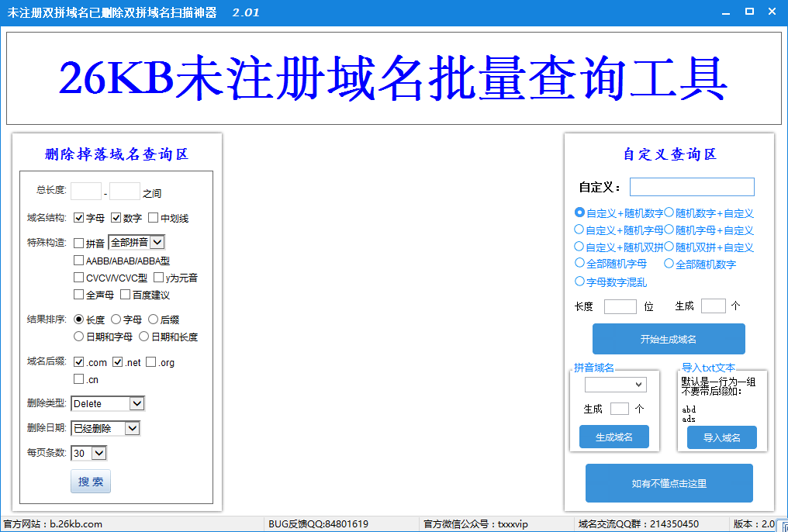Check the .cn suffix checkbox

click(78, 378)
